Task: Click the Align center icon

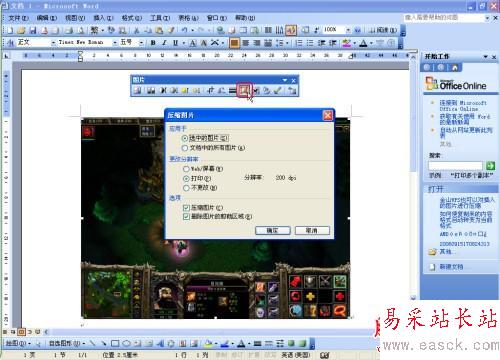Action: 246,43
